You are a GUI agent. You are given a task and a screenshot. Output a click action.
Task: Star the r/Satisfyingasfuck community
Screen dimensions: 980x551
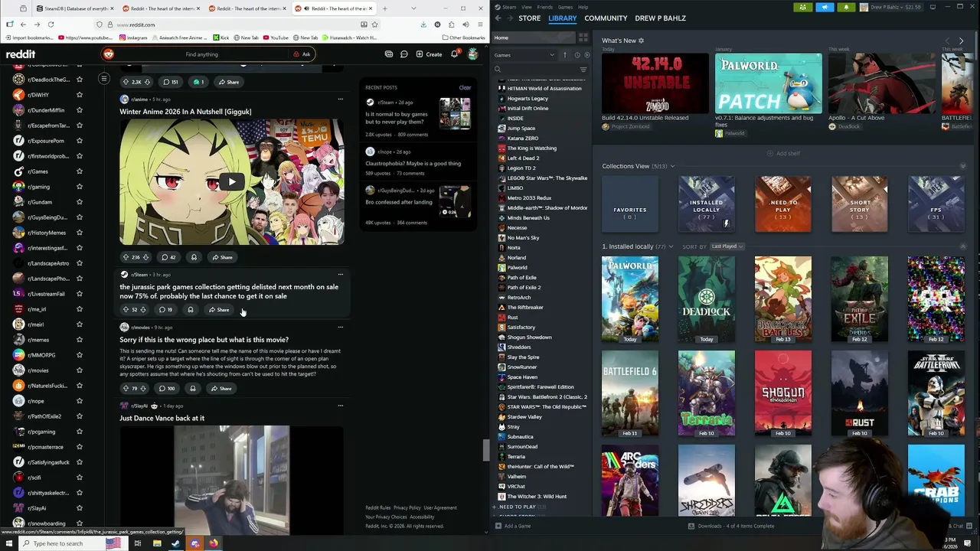point(79,462)
